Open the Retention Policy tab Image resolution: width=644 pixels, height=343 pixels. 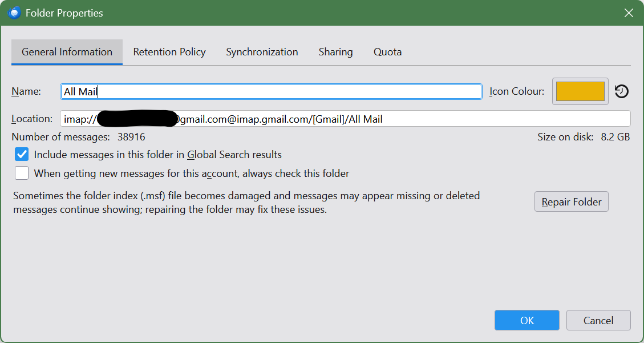pyautogui.click(x=169, y=52)
